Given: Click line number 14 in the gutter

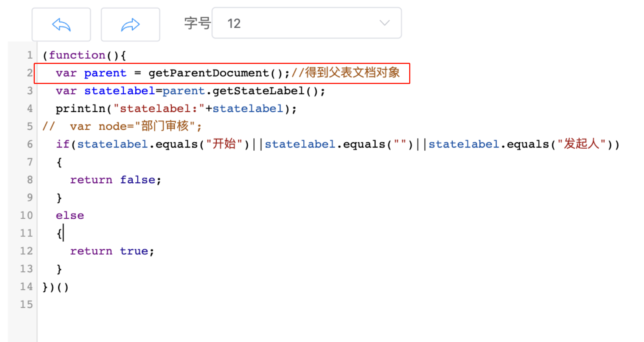Looking at the screenshot, I should pyautogui.click(x=26, y=286).
